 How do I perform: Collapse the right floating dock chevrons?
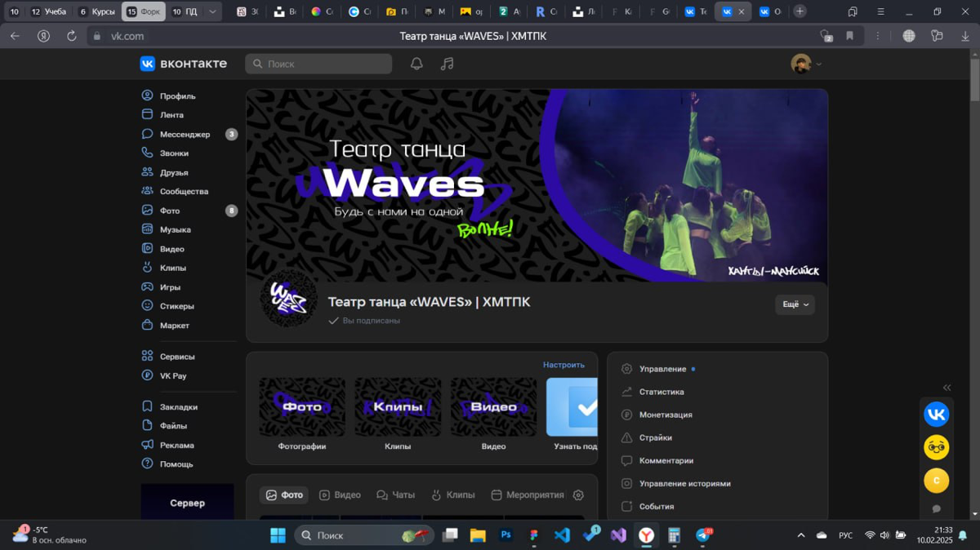click(947, 388)
